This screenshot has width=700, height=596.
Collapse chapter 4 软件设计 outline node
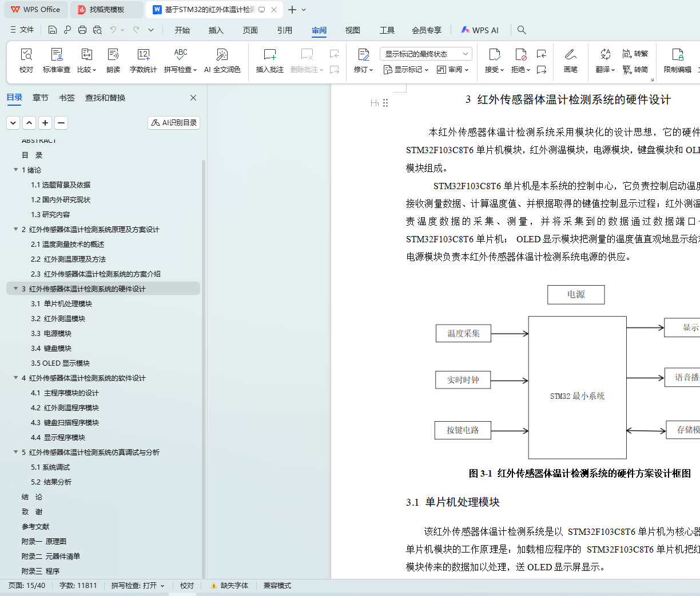tap(16, 378)
